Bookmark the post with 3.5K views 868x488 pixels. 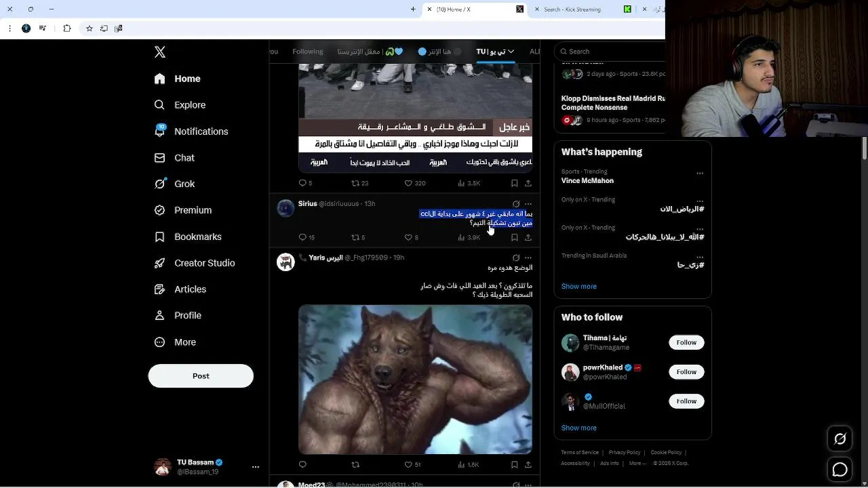tap(514, 183)
